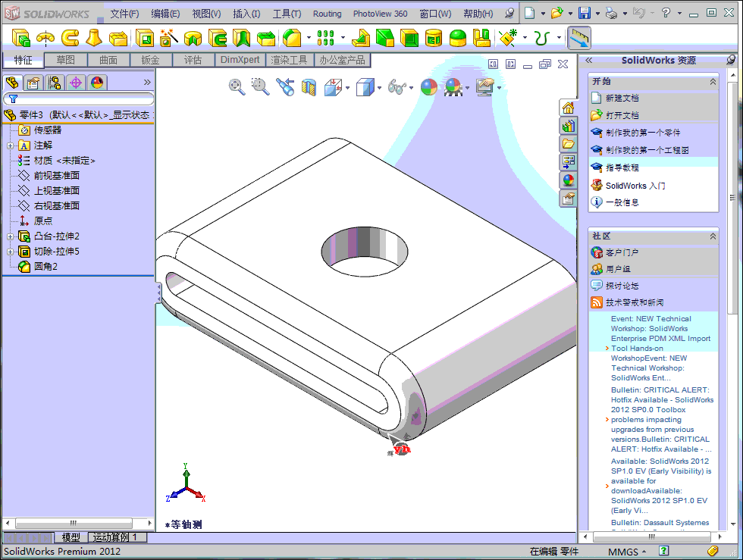743x560 pixels.
Task: Click the Apply Scene icon
Action: click(x=453, y=87)
